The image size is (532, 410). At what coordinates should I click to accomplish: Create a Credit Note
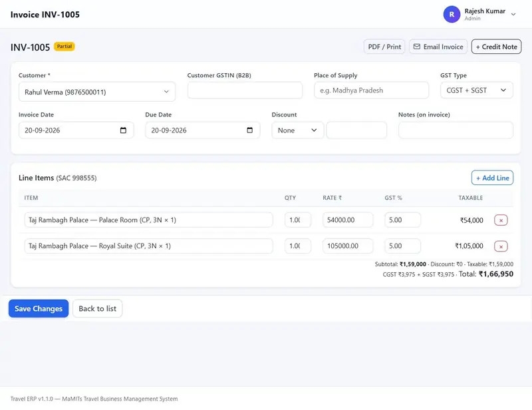496,47
